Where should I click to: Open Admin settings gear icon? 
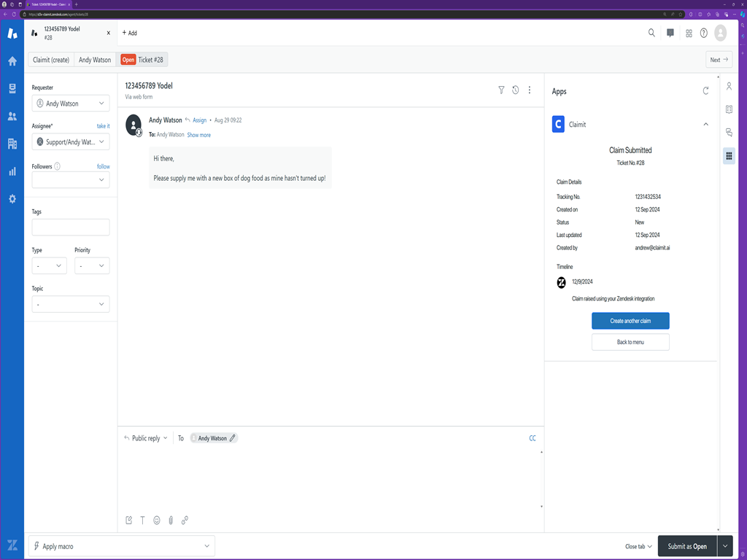pos(12,199)
